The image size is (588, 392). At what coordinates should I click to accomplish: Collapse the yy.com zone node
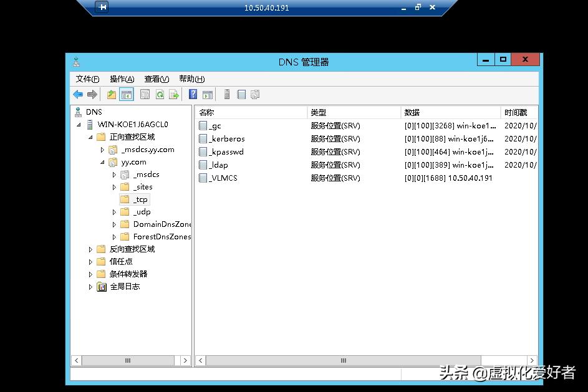click(x=102, y=162)
